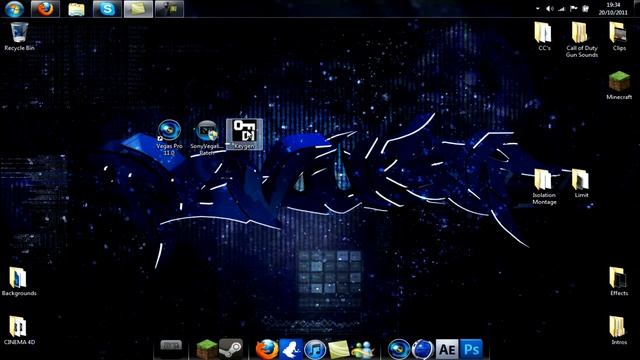
Task: Switch to Sticky Notes in the top taskbar
Action: (138, 9)
